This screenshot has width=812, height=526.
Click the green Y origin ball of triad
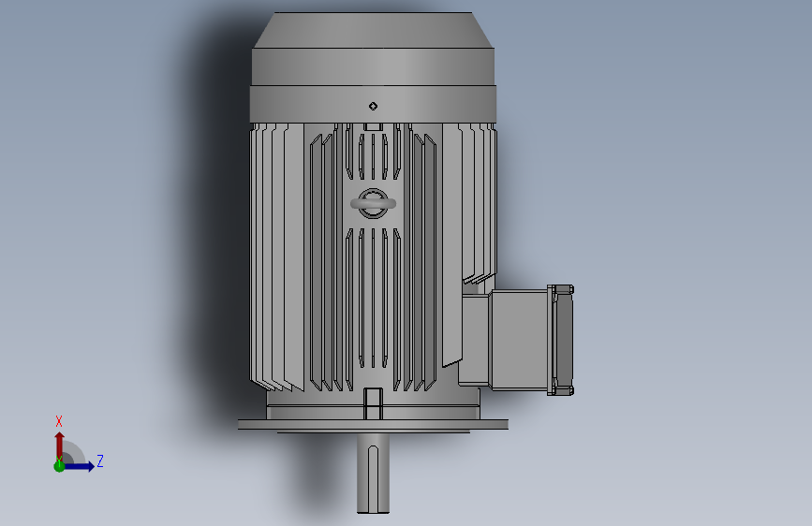(x=60, y=466)
